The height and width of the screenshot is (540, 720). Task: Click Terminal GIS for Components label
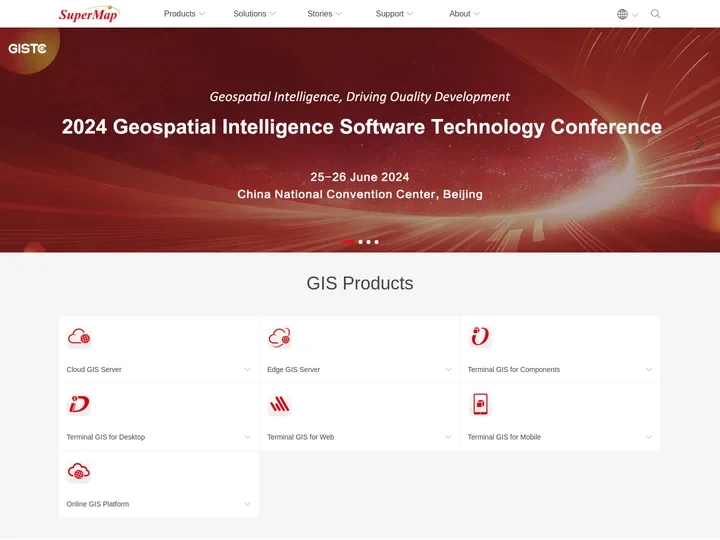click(x=513, y=370)
